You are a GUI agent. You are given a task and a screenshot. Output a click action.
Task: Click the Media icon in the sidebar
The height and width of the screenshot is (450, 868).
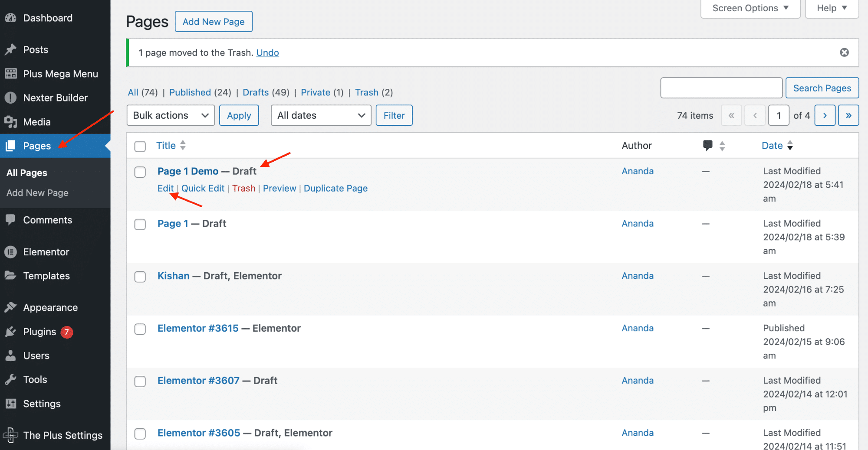(x=10, y=122)
